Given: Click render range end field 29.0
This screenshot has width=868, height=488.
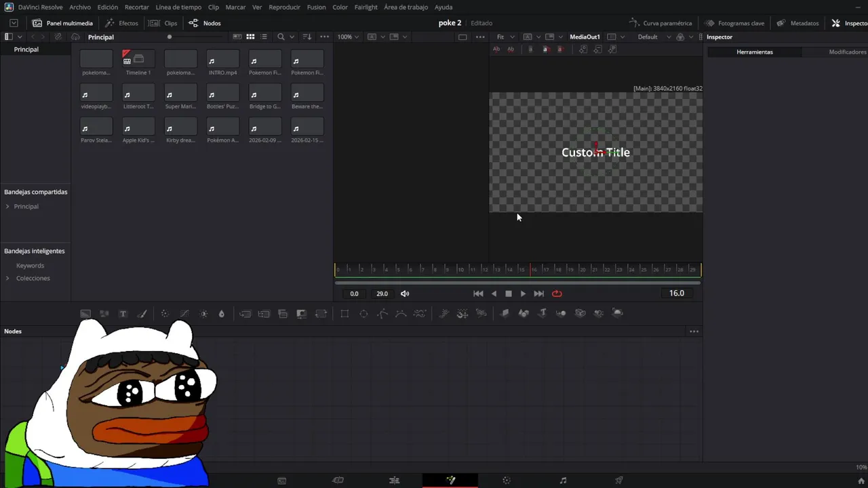Looking at the screenshot, I should point(382,293).
